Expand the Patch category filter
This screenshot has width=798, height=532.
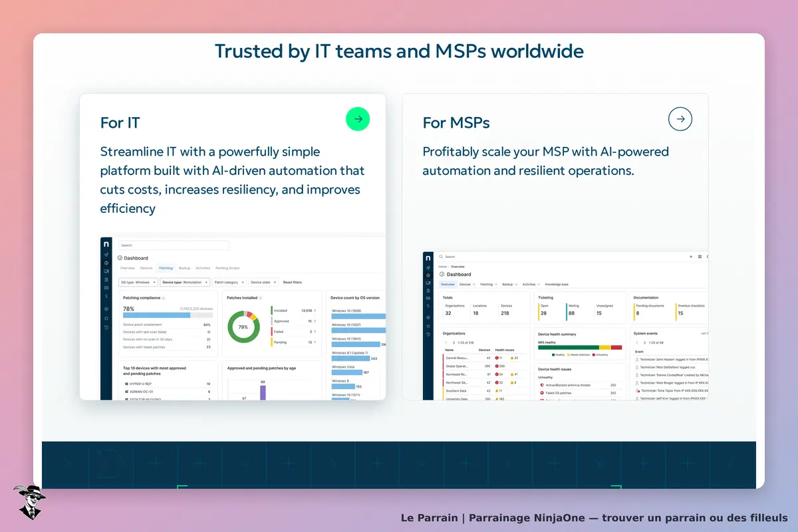pyautogui.click(x=230, y=282)
